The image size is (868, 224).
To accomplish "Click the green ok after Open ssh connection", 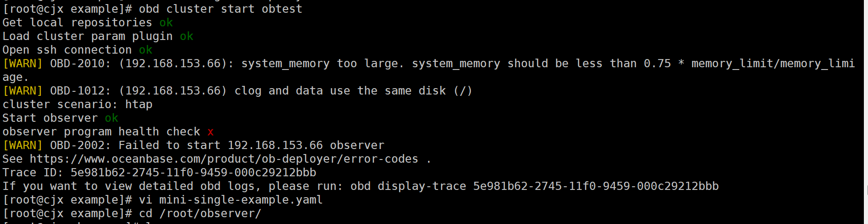I will point(146,50).
